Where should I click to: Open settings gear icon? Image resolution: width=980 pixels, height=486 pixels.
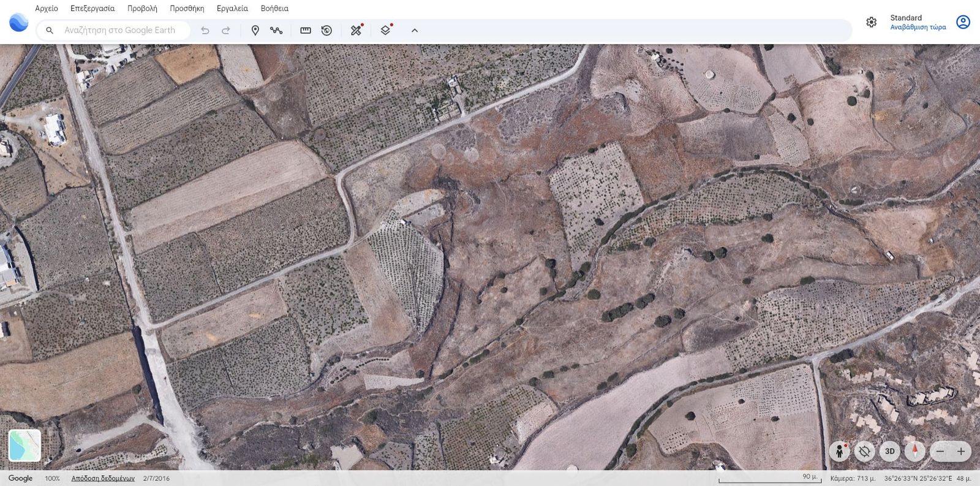pos(871,22)
